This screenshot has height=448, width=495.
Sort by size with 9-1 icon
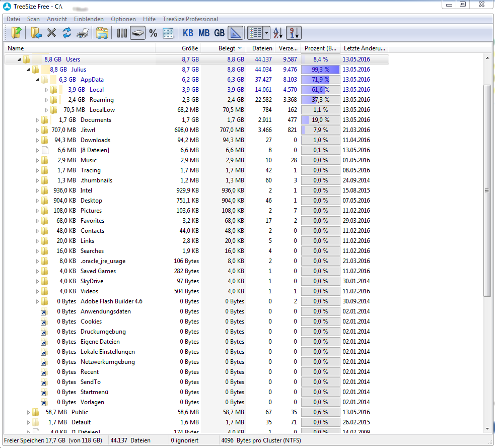click(294, 33)
